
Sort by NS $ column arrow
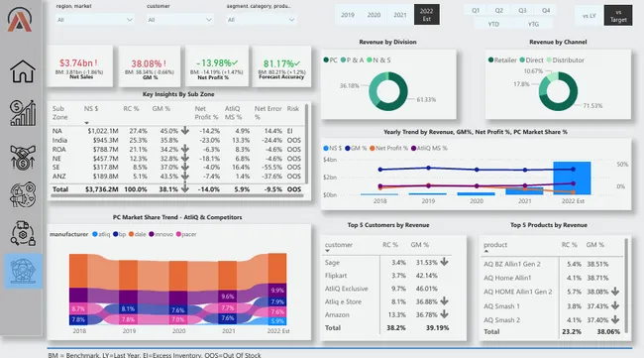86,123
